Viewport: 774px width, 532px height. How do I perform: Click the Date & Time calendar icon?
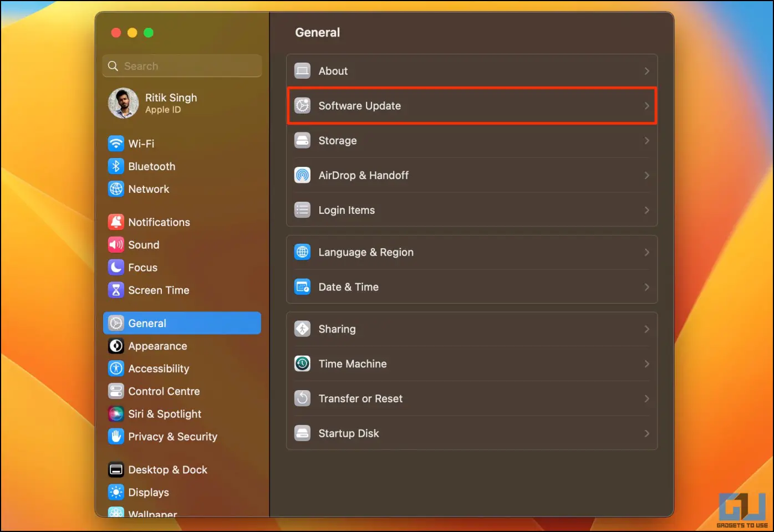302,287
